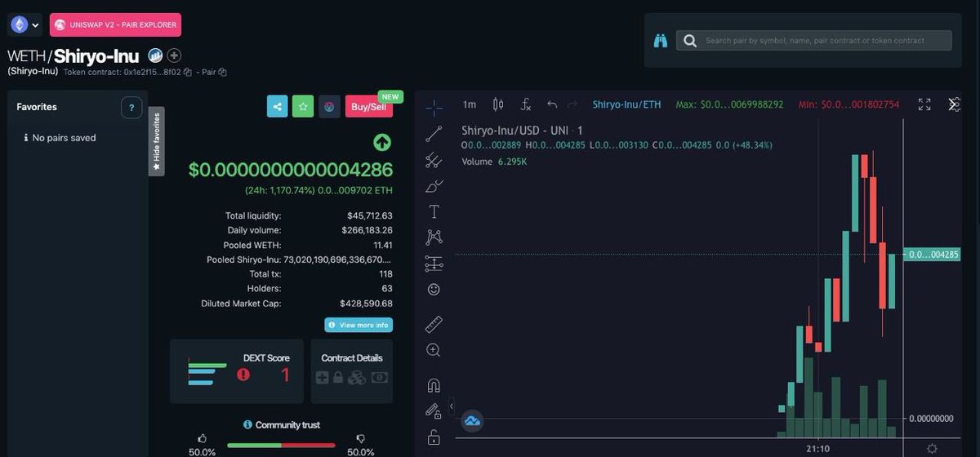Screen dimensions: 980x457
Task: Open the Ethereum network selector dropdown
Action: click(x=25, y=25)
